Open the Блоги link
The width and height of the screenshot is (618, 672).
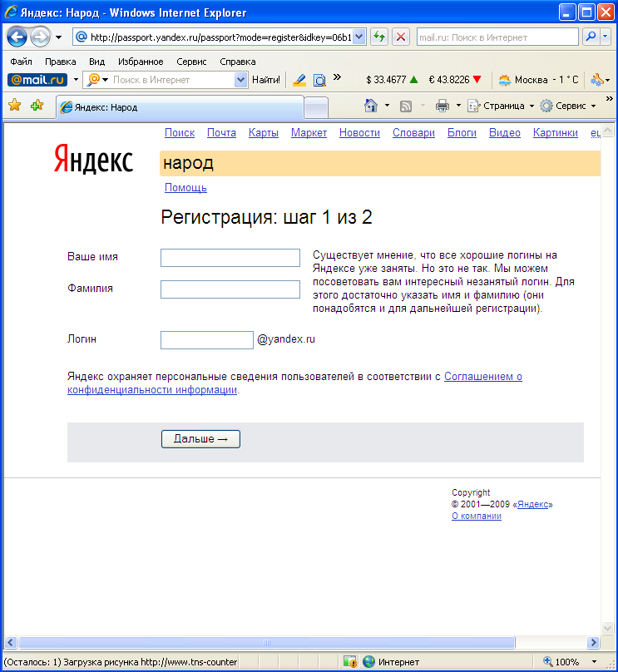coord(462,133)
